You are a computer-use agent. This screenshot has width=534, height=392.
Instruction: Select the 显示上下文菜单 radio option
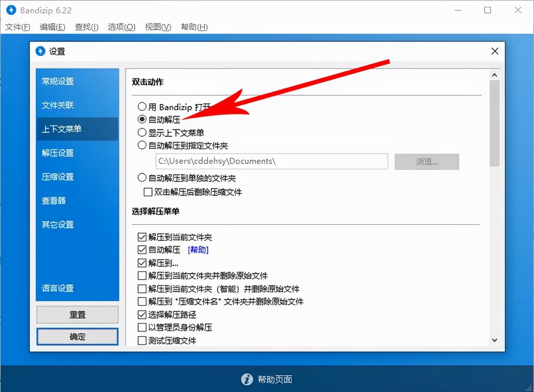point(142,132)
